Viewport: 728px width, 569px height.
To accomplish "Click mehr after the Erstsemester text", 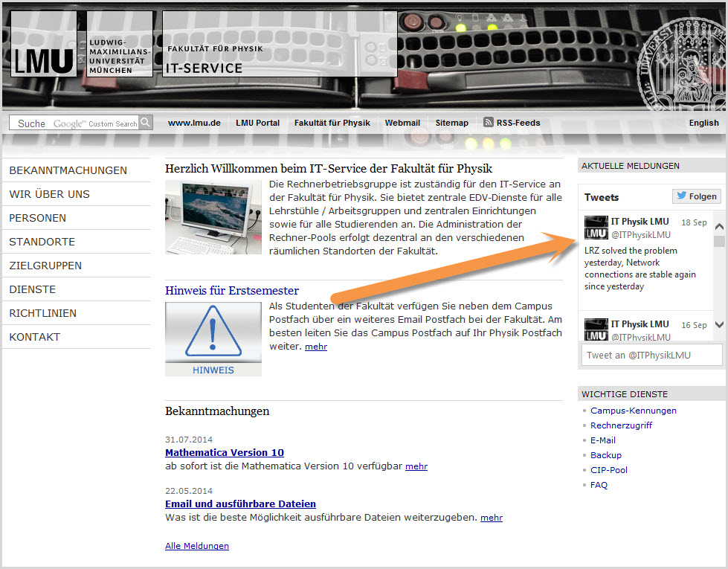I will (316, 347).
